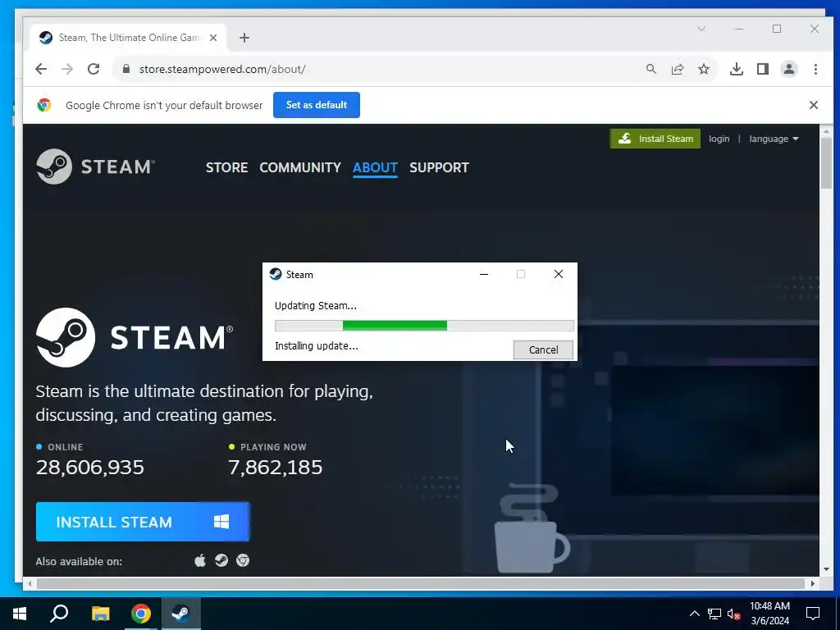Expand the language dropdown
The width and height of the screenshot is (840, 630).
(x=774, y=139)
